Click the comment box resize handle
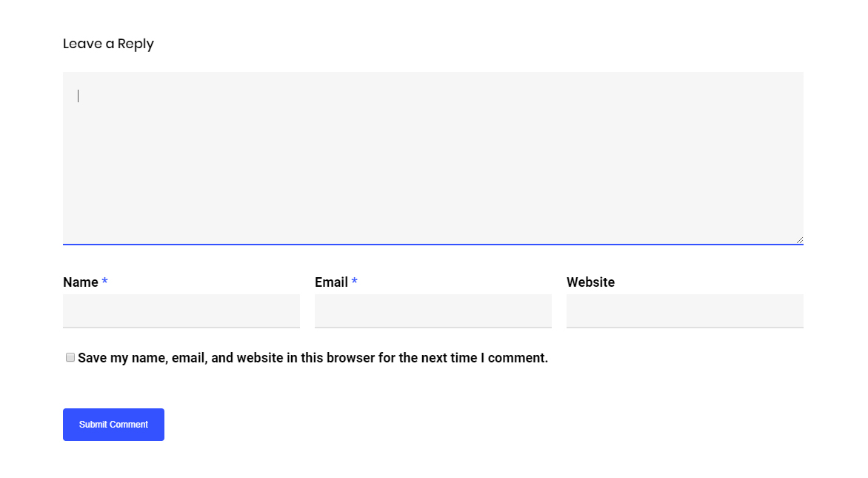The height and width of the screenshot is (478, 868). [799, 239]
